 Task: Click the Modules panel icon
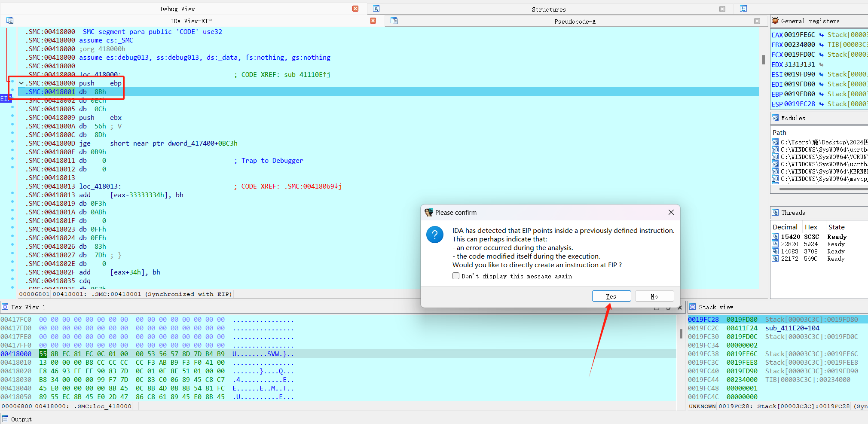point(775,118)
